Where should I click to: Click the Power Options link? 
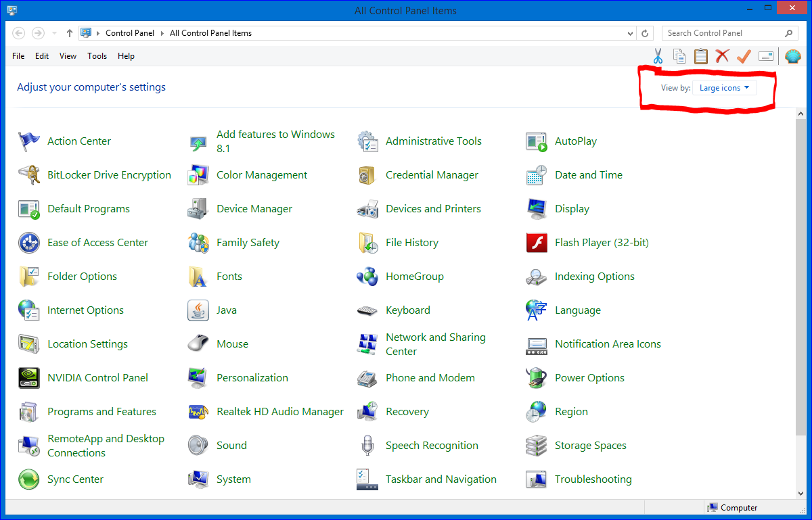tap(589, 378)
